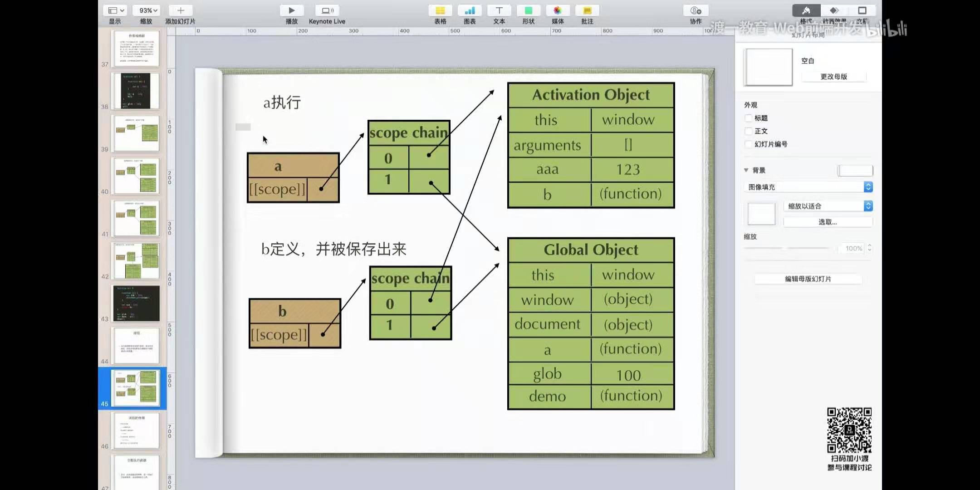Add a text box with the Text icon
This screenshot has height=490, width=980.
tap(499, 11)
